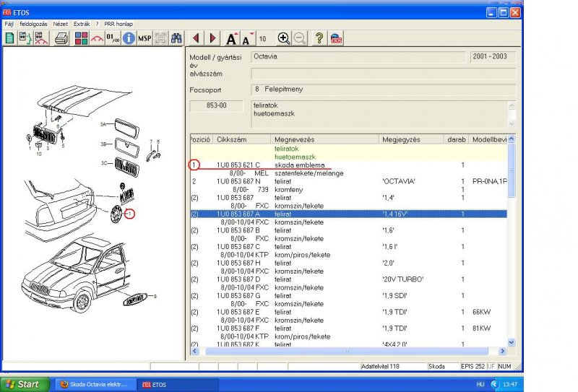Click the ETOS taskbar button
Image resolution: width=578 pixels, height=392 pixels.
tap(177, 384)
